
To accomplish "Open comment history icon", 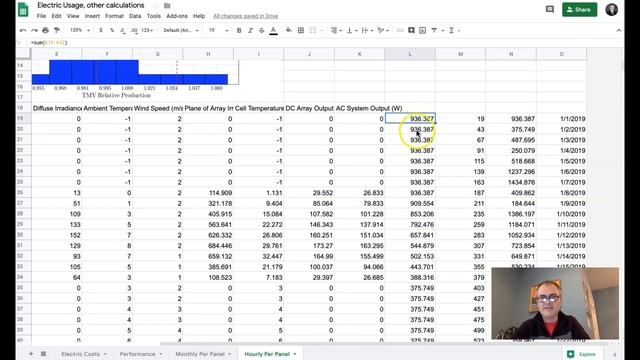I will click(x=550, y=9).
